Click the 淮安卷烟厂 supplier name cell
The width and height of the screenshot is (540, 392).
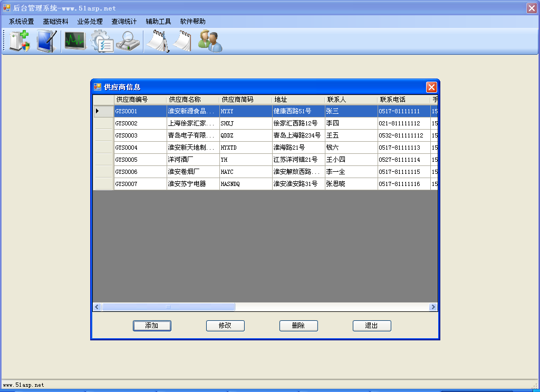point(193,171)
